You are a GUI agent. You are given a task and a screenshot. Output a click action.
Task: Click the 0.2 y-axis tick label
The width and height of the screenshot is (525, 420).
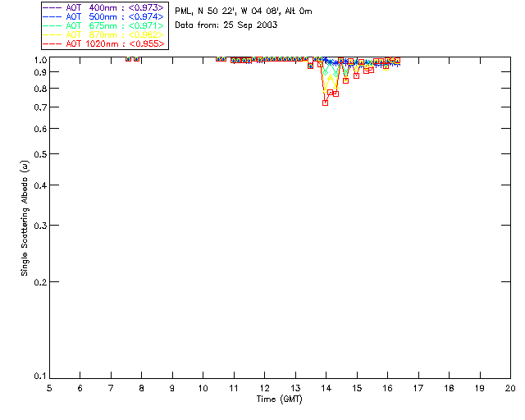click(x=40, y=282)
